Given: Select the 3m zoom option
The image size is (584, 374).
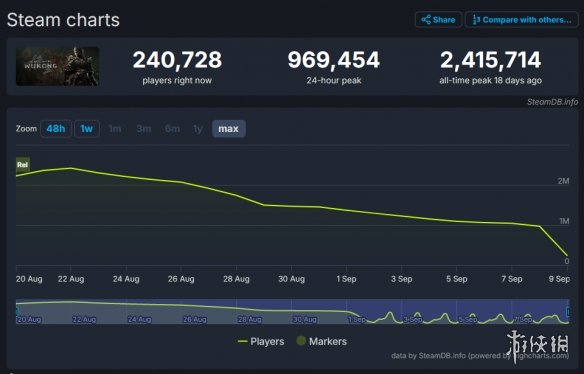Looking at the screenshot, I should pyautogui.click(x=144, y=129).
